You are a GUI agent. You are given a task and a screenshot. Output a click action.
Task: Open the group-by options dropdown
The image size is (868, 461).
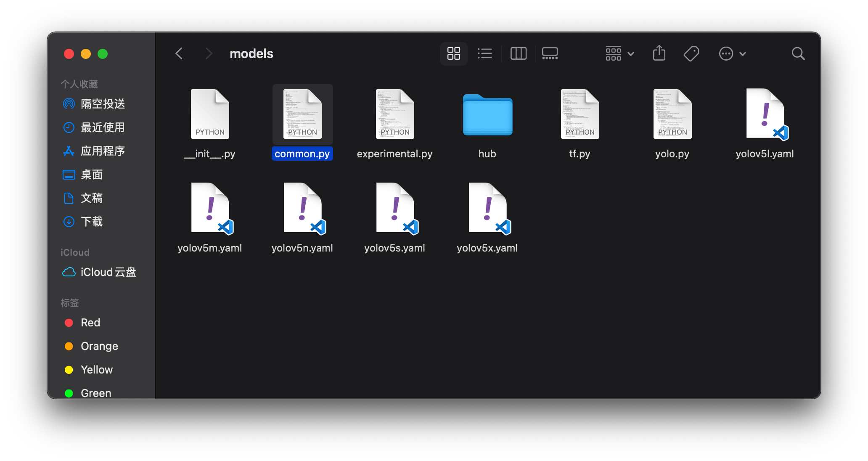tap(619, 53)
